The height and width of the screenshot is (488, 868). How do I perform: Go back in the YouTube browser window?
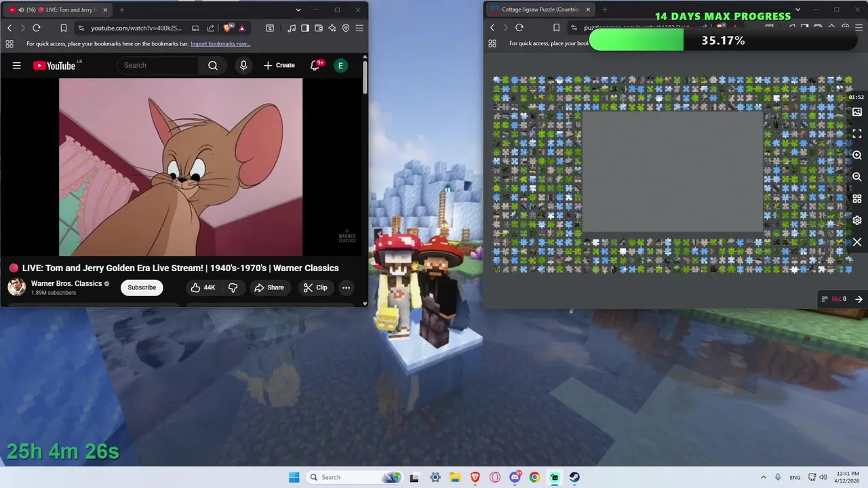click(9, 28)
